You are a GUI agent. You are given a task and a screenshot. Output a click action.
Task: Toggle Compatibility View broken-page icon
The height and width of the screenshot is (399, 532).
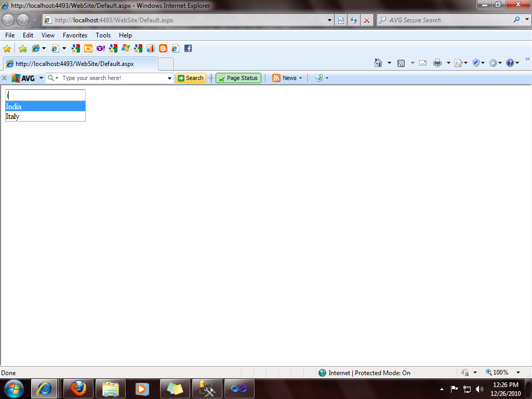tap(341, 20)
